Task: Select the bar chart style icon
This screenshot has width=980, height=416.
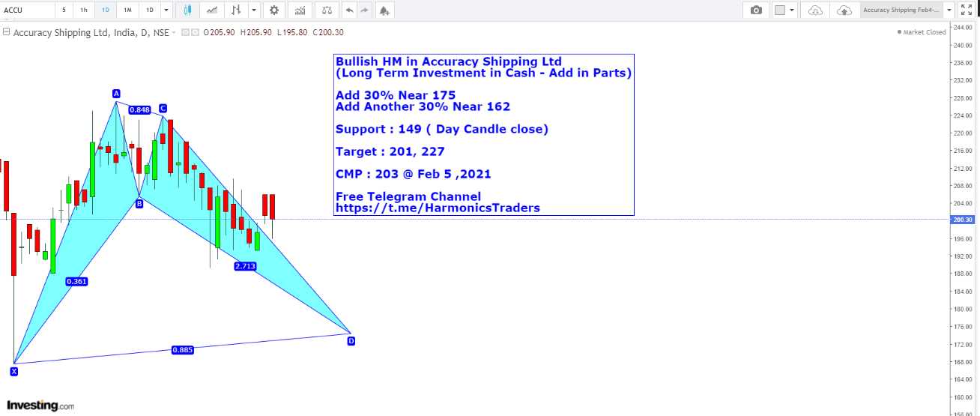Action: click(237, 10)
